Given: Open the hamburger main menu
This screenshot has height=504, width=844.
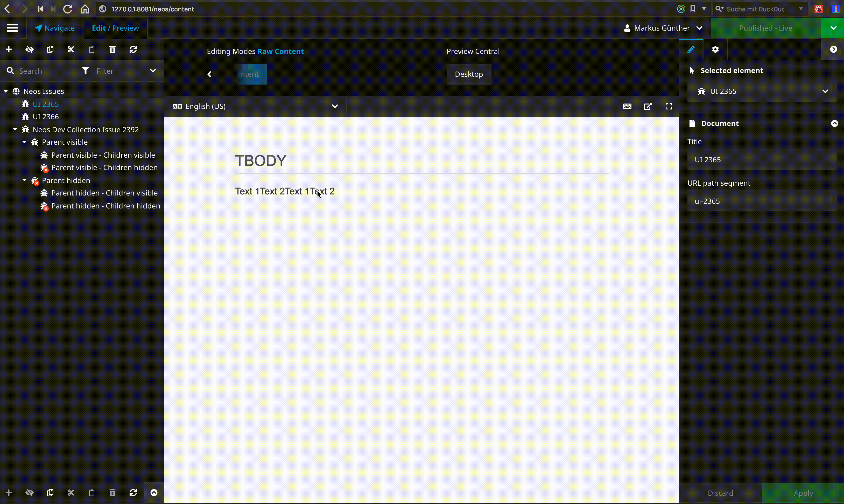Looking at the screenshot, I should click(x=12, y=28).
